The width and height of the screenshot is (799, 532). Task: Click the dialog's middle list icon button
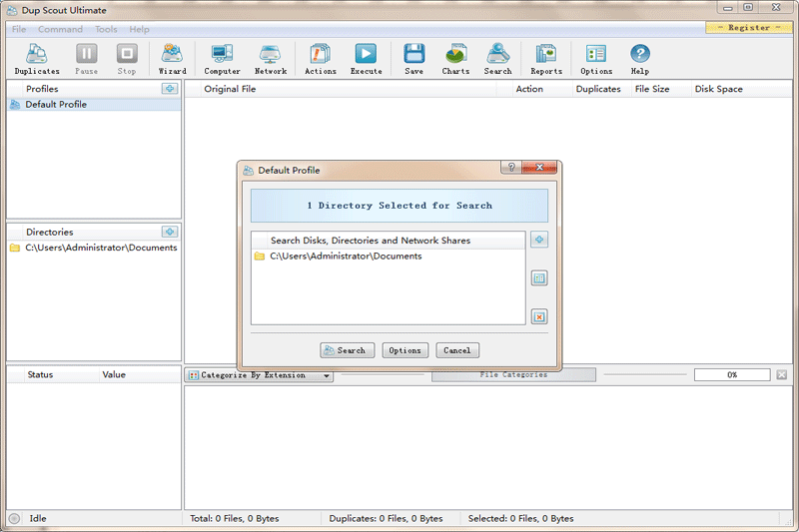(x=539, y=277)
